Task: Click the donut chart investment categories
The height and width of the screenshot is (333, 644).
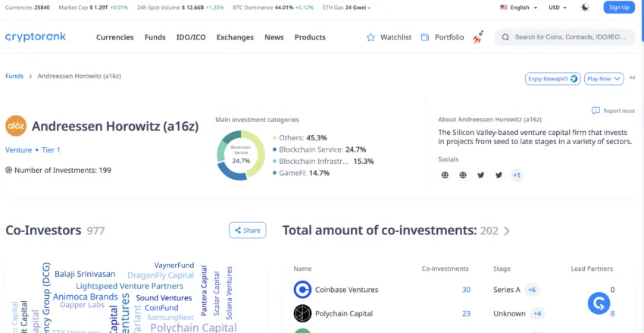Action: (x=240, y=156)
